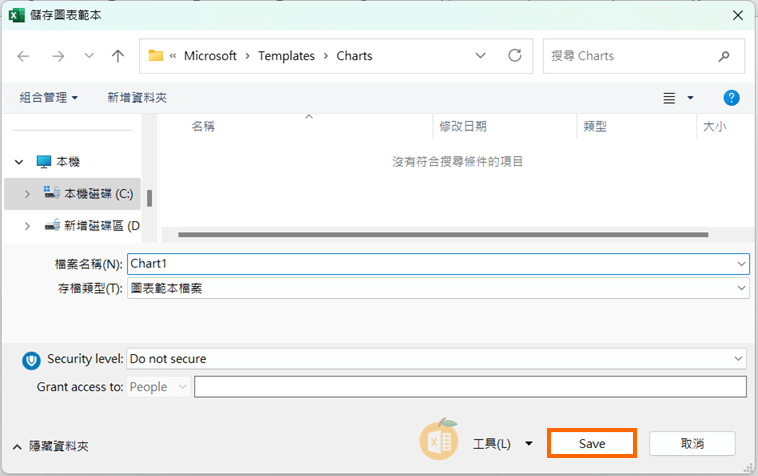Click 新增資料夾 to create folder
Viewport: 758px width, 476px height.
137,98
